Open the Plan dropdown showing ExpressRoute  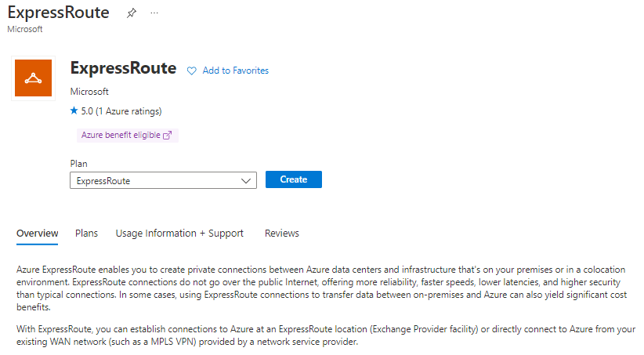[x=155, y=180]
